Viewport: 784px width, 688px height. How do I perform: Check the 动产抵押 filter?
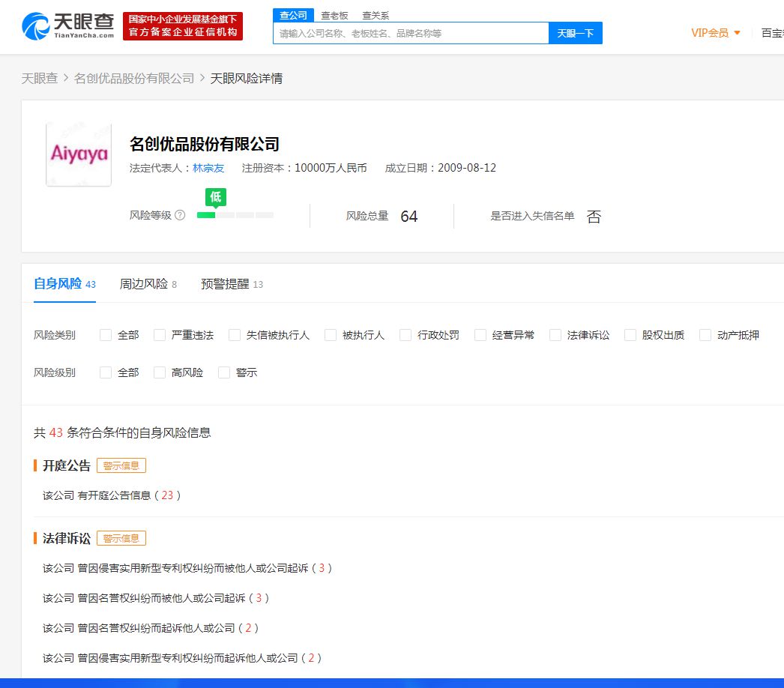(x=705, y=335)
